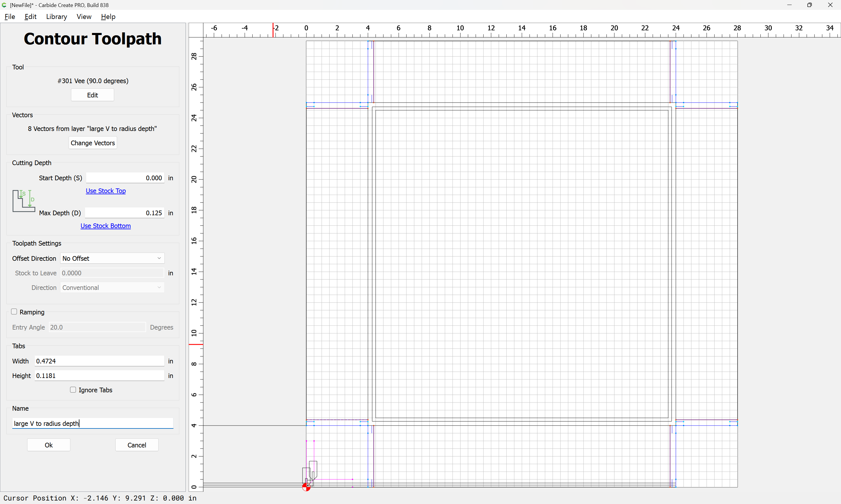Minimize the Carbide Create window
Image resolution: width=841 pixels, height=504 pixels.
(789, 5)
